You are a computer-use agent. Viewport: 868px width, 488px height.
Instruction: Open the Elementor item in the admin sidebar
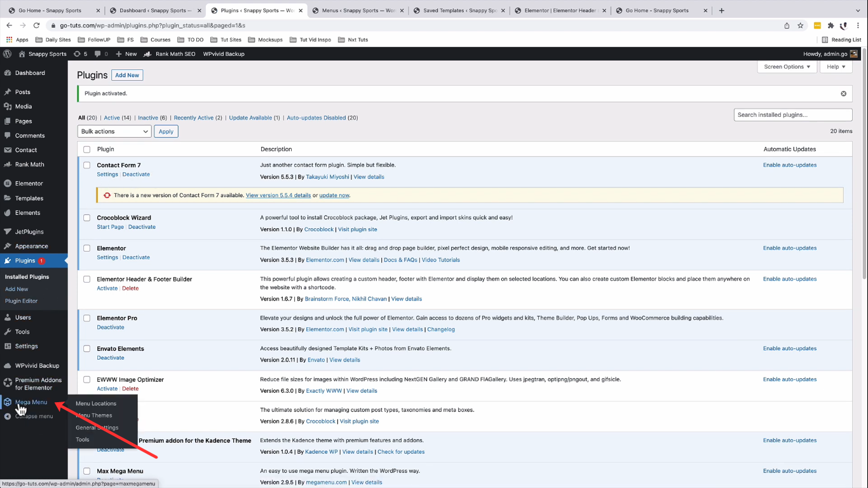coord(29,184)
